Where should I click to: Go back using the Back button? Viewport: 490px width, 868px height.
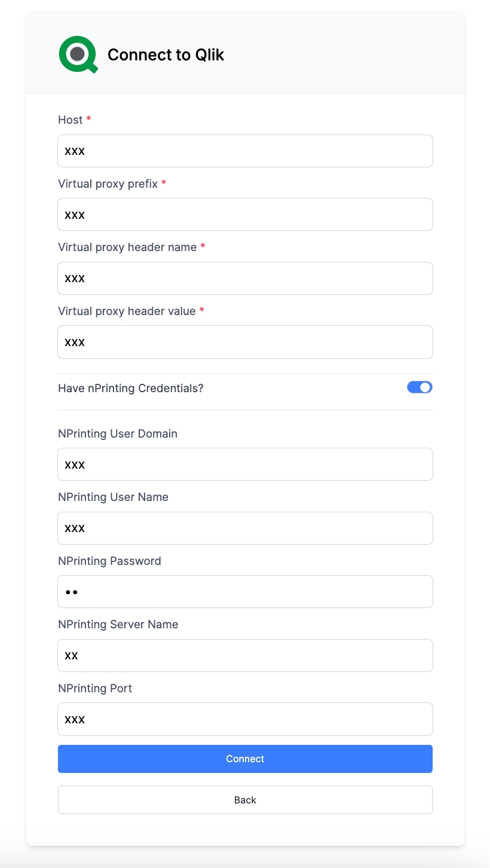tap(245, 800)
